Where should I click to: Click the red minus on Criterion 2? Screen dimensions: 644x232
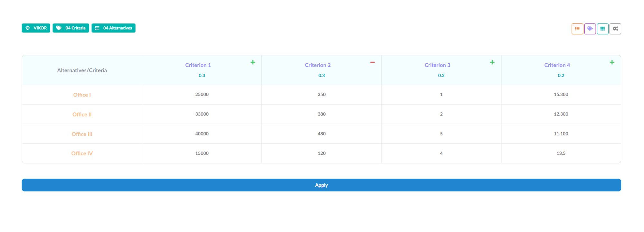(373, 62)
